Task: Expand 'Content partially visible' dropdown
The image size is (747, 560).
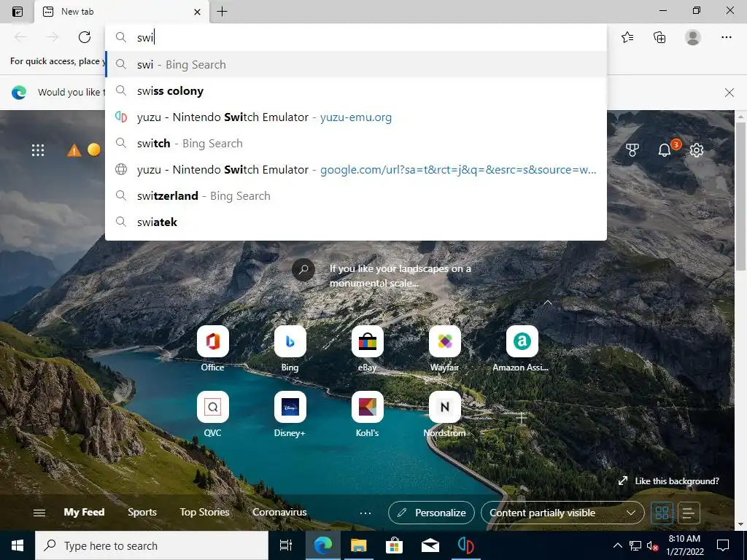Action: coord(562,513)
